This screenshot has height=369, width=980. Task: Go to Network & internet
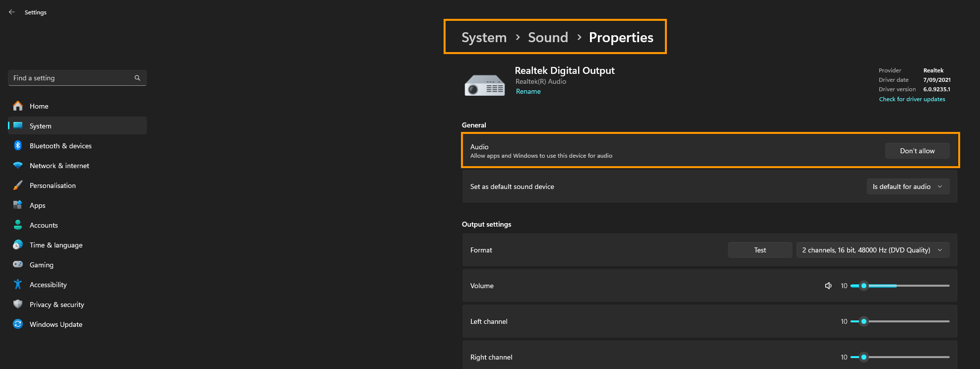tap(77, 166)
